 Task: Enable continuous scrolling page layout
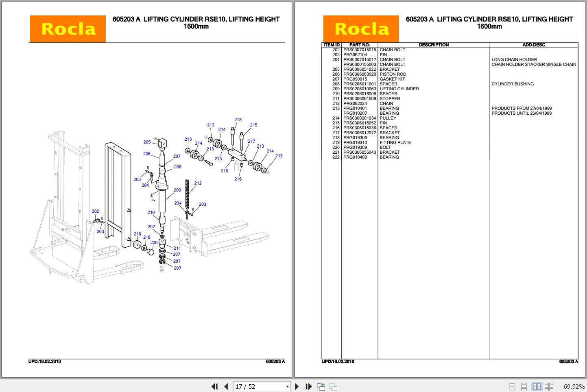click(524, 386)
